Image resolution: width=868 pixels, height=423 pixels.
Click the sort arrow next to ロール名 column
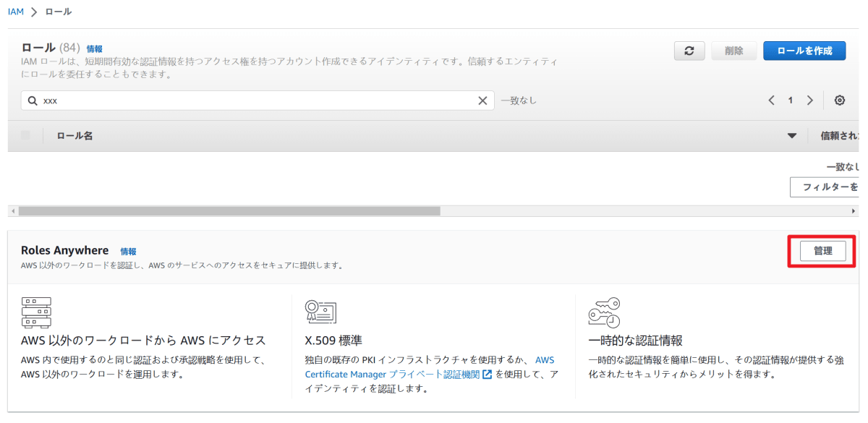point(791,136)
